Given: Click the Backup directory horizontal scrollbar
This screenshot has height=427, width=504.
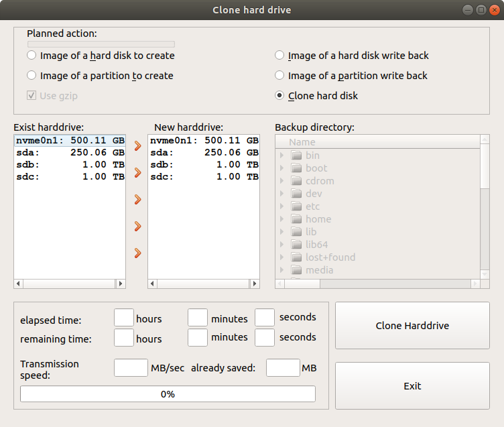Looking at the screenshot, I should (378, 284).
